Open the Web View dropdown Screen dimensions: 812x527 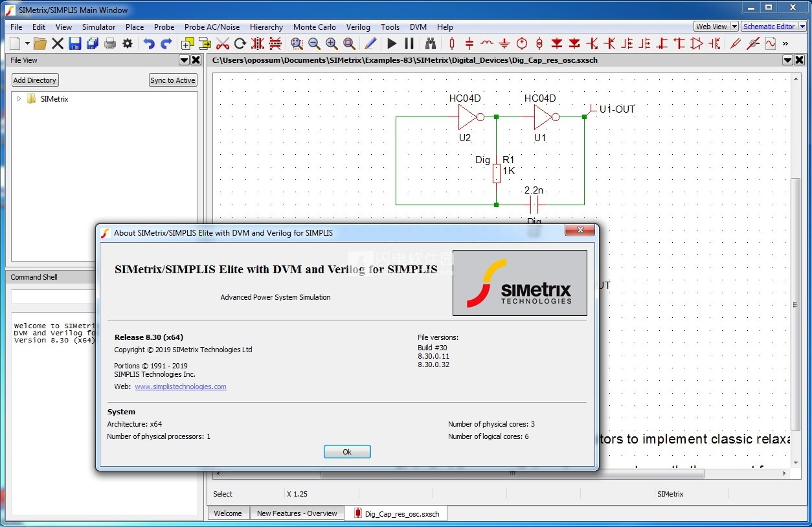[x=734, y=27]
